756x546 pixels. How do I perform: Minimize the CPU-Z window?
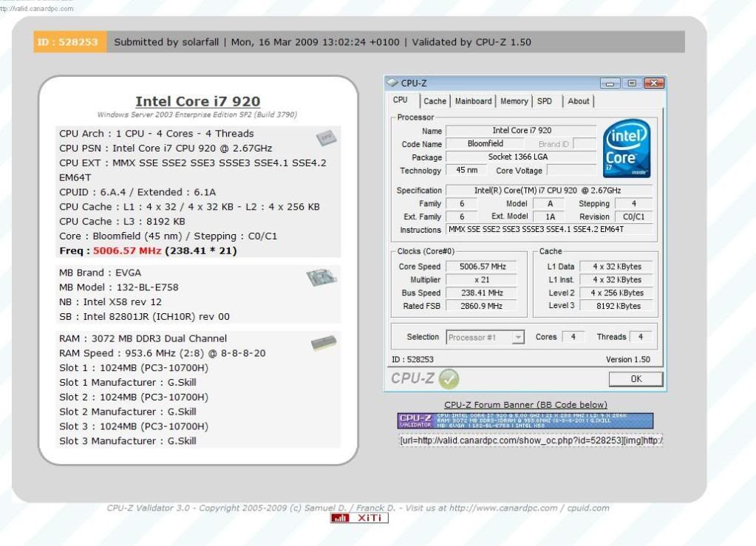pyautogui.click(x=610, y=83)
